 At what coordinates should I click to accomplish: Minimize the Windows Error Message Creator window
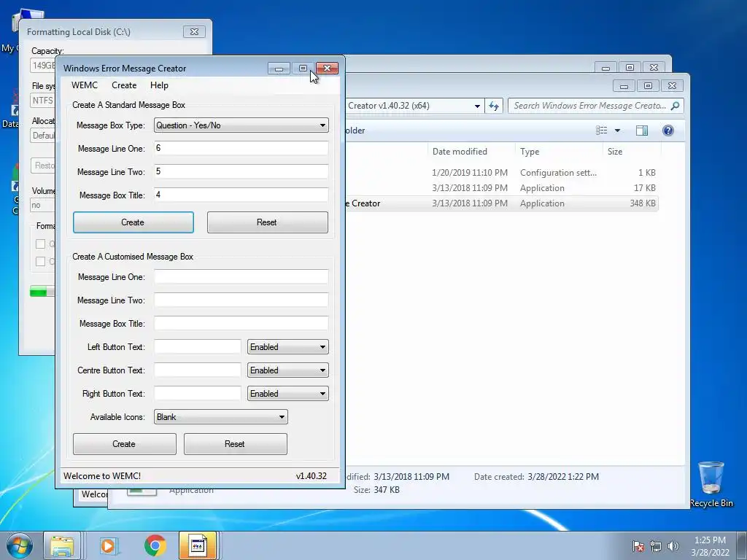point(279,69)
